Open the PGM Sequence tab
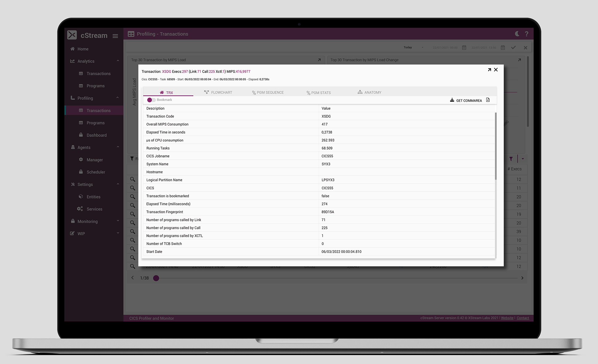The width and height of the screenshot is (598, 364). point(268,92)
